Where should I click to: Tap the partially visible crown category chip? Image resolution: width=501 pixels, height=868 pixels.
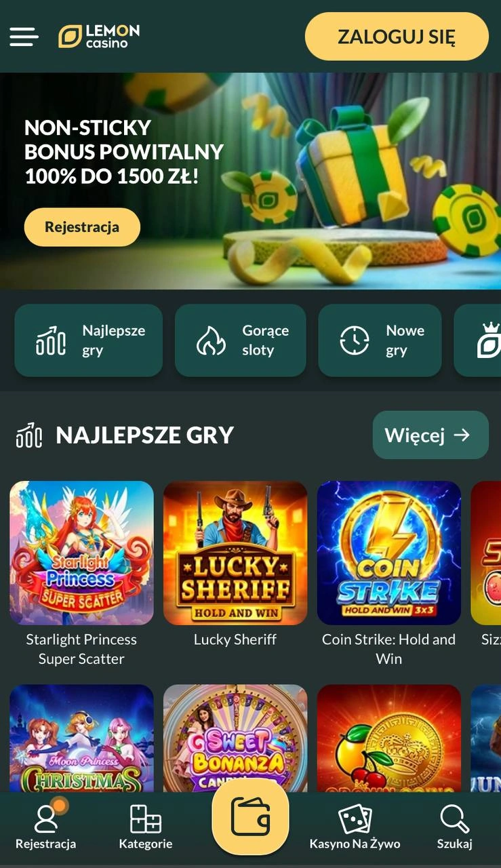pos(478,340)
